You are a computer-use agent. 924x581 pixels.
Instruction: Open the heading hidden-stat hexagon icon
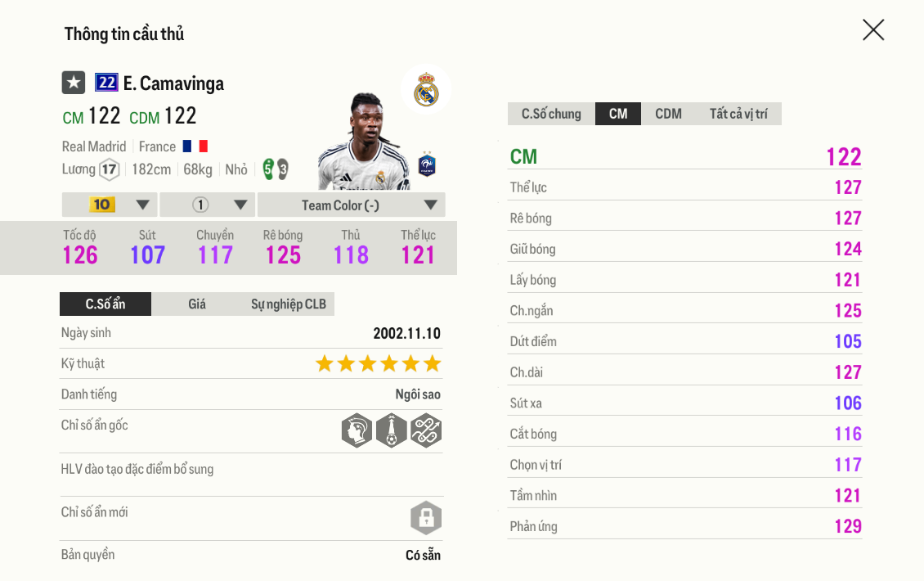click(357, 430)
